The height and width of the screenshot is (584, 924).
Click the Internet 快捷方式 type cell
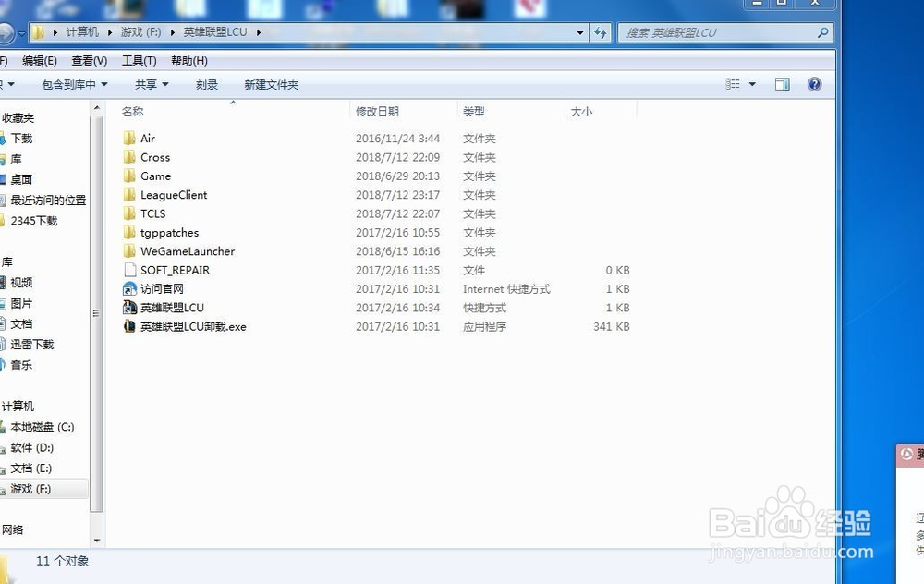(506, 288)
